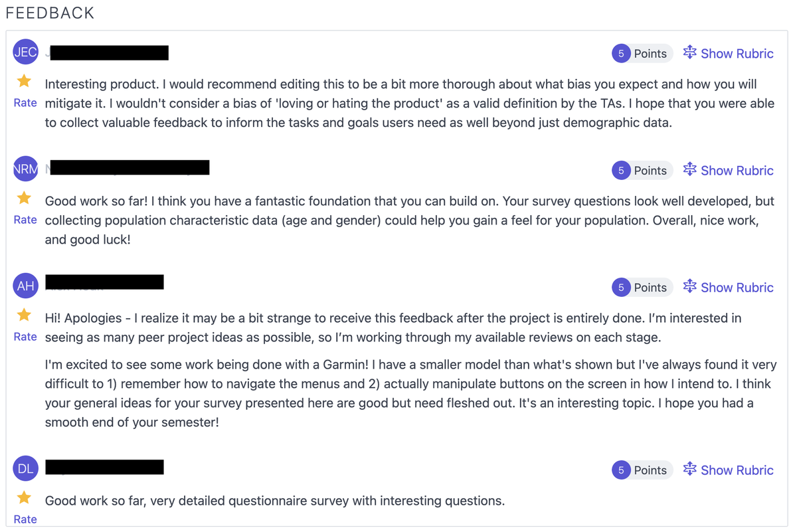The width and height of the screenshot is (797, 532).
Task: Click the 5 Points badge on NRM's review
Action: 642,171
